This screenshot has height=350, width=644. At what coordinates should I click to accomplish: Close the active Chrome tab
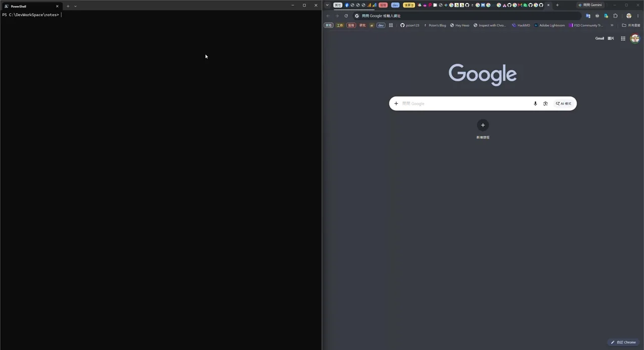(548, 5)
